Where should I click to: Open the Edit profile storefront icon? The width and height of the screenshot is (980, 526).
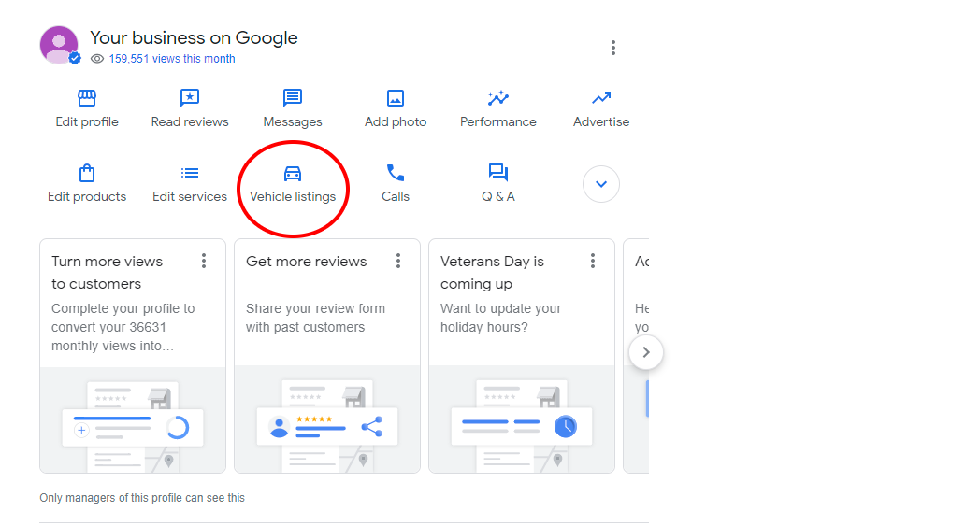(x=87, y=98)
